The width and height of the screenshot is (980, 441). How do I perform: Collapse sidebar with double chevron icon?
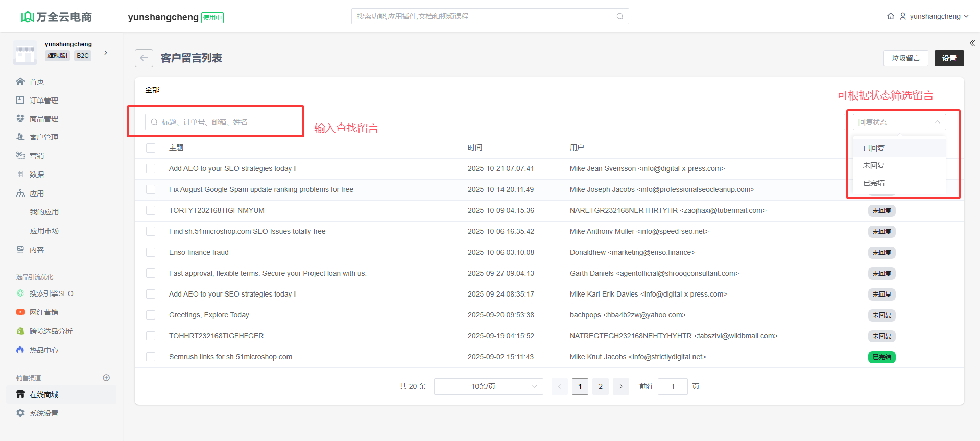pyautogui.click(x=972, y=43)
